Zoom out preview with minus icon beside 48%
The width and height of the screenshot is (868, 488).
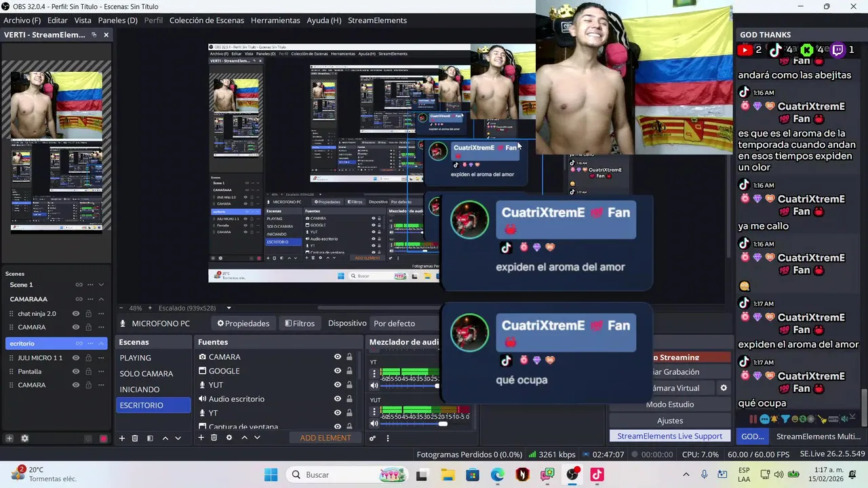(121, 308)
